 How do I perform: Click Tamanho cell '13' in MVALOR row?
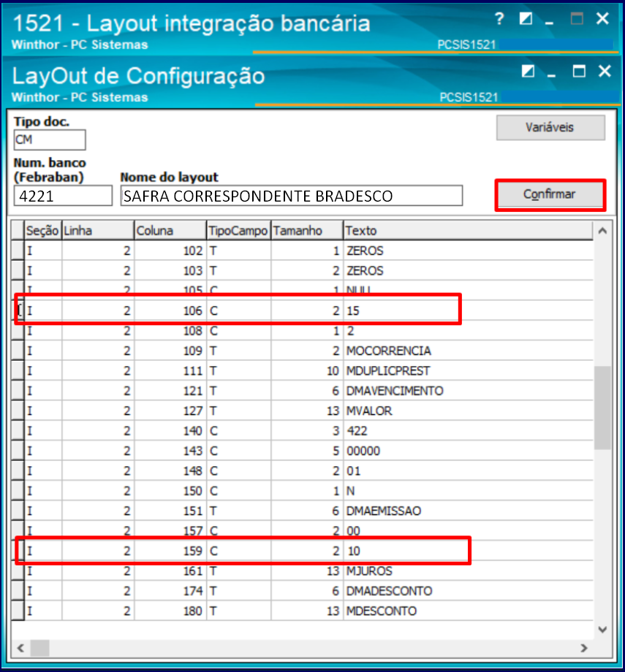[307, 411]
